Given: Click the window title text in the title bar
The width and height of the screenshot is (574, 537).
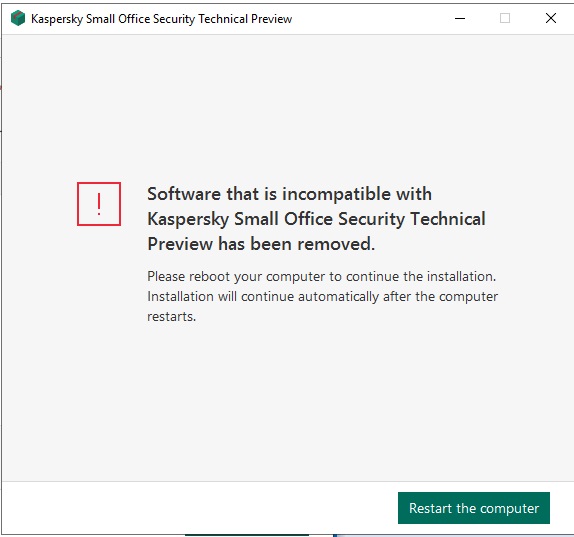Looking at the screenshot, I should tap(161, 19).
